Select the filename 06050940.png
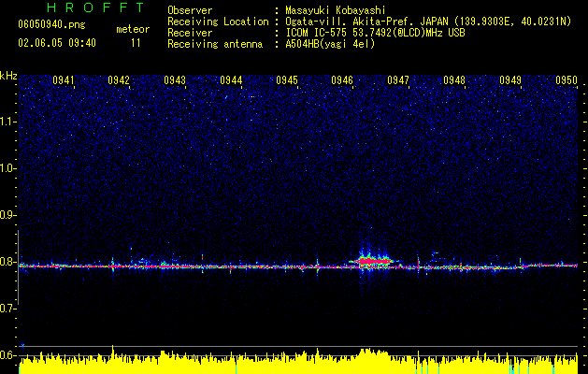This screenshot has height=374, width=588. click(51, 24)
